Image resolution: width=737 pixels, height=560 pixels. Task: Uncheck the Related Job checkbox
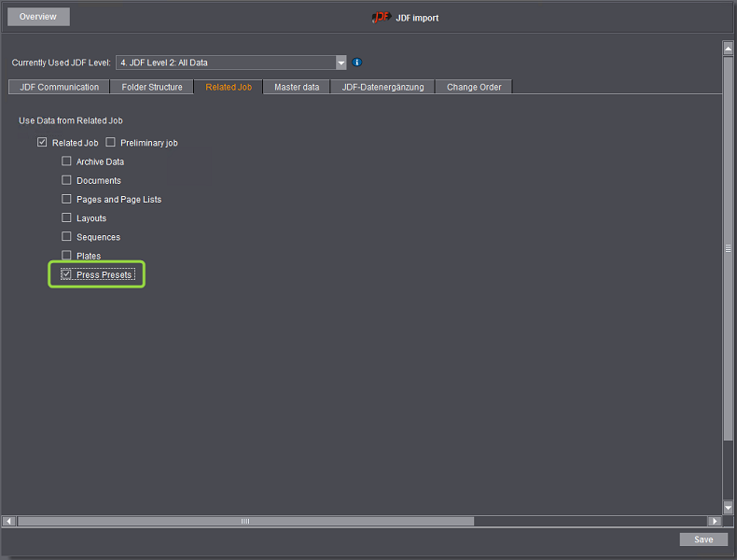(x=42, y=143)
